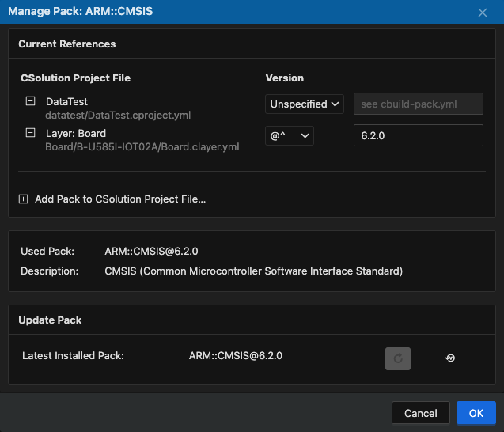Viewport: 504px width, 432px height.
Task: Click Add Pack to CSolution Project File
Action: click(x=120, y=199)
